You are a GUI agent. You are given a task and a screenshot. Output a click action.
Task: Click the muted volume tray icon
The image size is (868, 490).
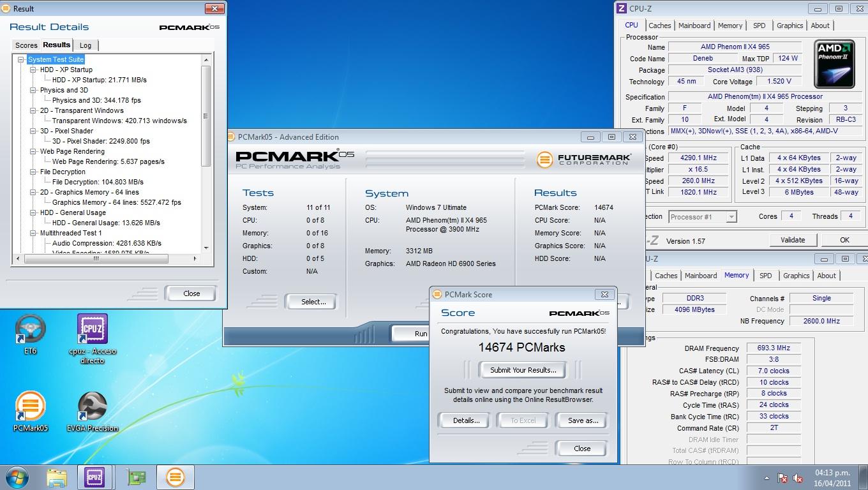798,478
